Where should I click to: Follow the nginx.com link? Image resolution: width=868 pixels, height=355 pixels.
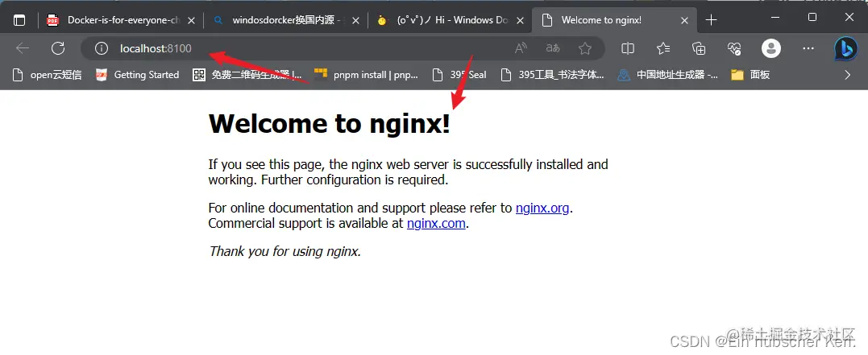click(436, 224)
